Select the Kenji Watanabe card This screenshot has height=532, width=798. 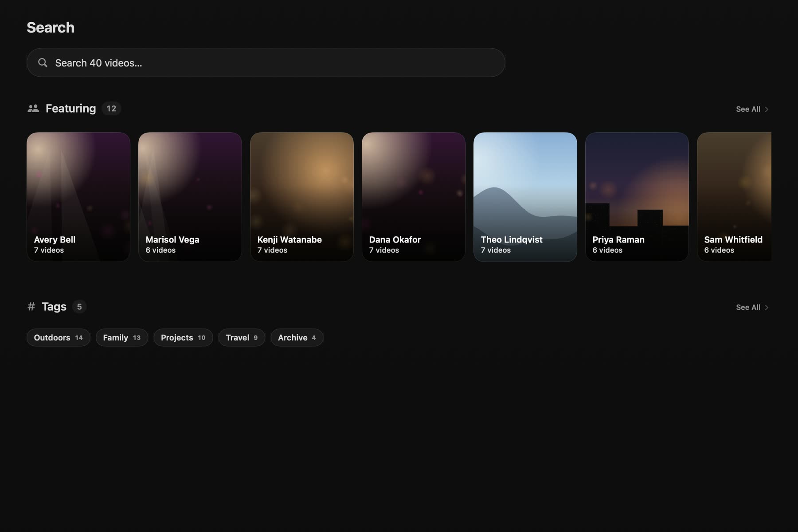pyautogui.click(x=302, y=197)
